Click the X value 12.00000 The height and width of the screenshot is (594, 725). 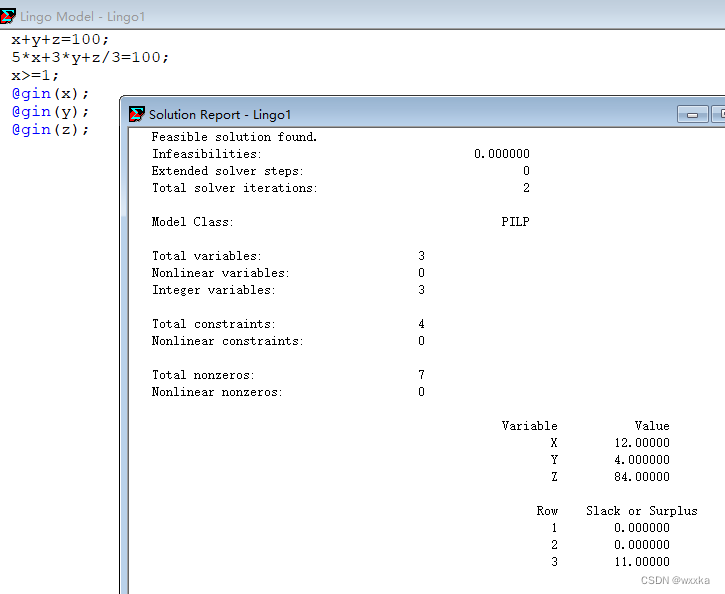pos(642,443)
